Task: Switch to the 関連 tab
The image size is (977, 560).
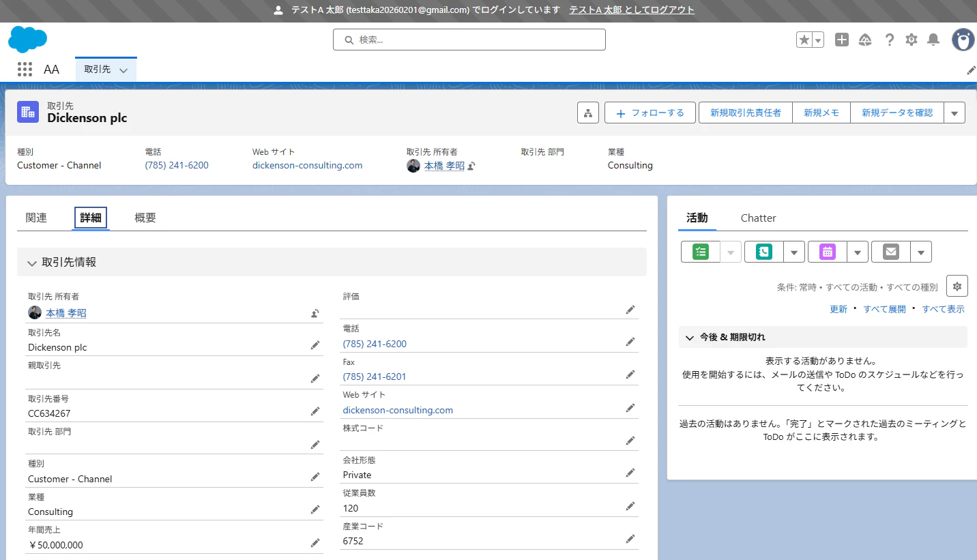Action: pyautogui.click(x=36, y=218)
